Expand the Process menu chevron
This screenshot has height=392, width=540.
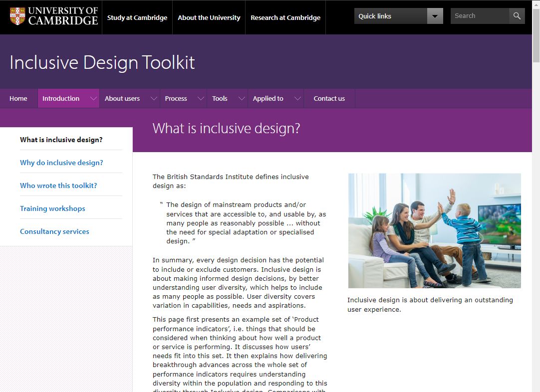tap(201, 98)
